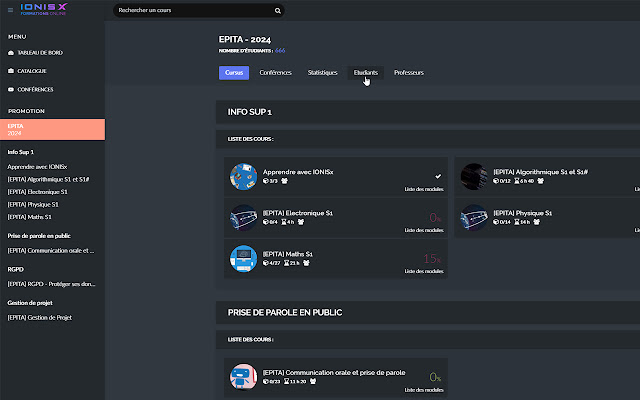The width and height of the screenshot is (640, 400).
Task: Switch to the Professeurs tab
Action: tap(409, 73)
